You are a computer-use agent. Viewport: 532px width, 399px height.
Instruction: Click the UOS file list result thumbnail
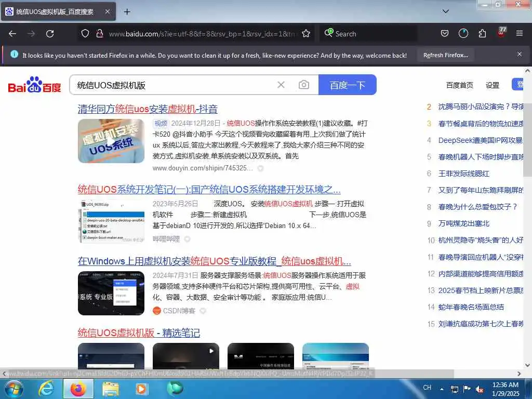pyautogui.click(x=111, y=221)
